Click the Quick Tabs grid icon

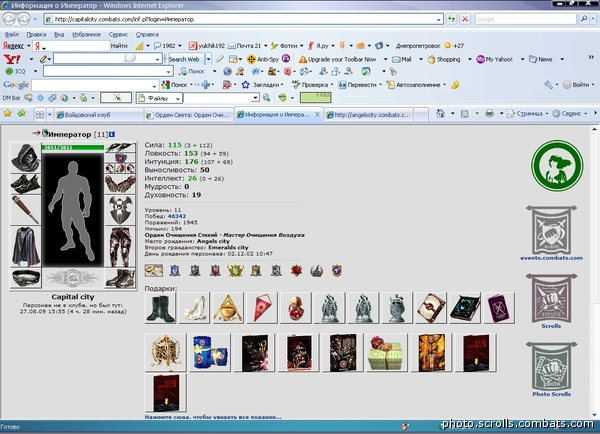click(x=40, y=114)
